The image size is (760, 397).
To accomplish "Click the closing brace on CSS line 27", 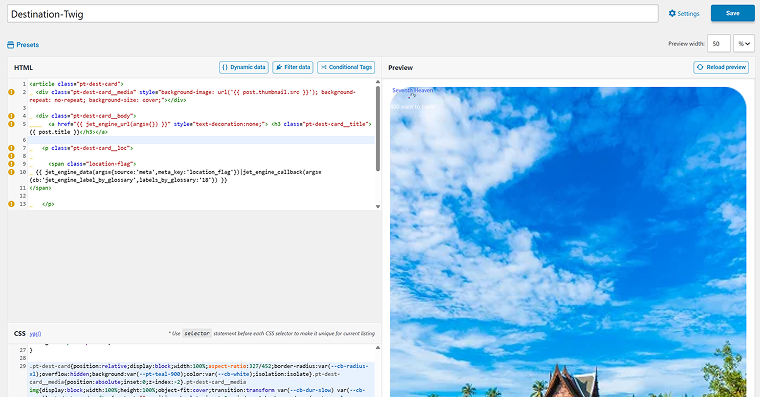I will click(x=31, y=350).
